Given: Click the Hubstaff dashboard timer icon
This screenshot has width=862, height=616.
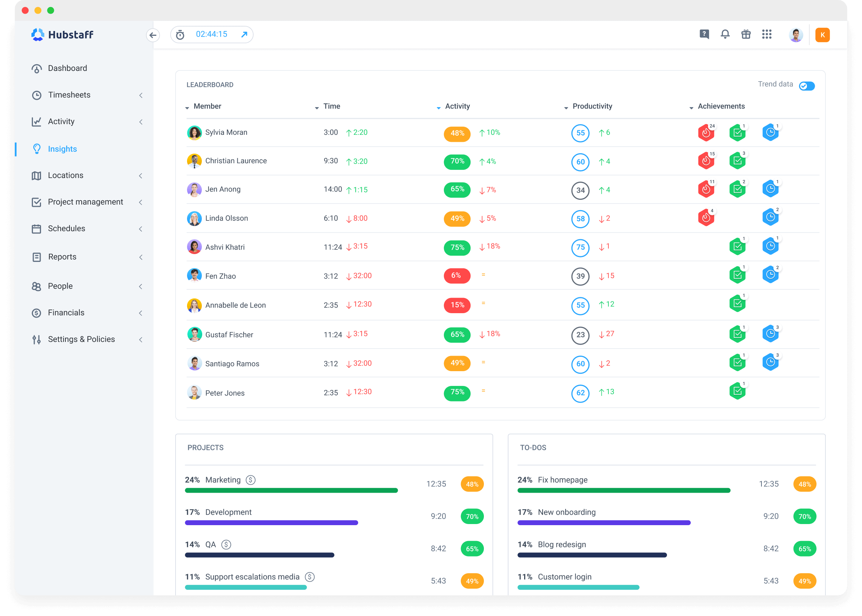Looking at the screenshot, I should point(180,35).
